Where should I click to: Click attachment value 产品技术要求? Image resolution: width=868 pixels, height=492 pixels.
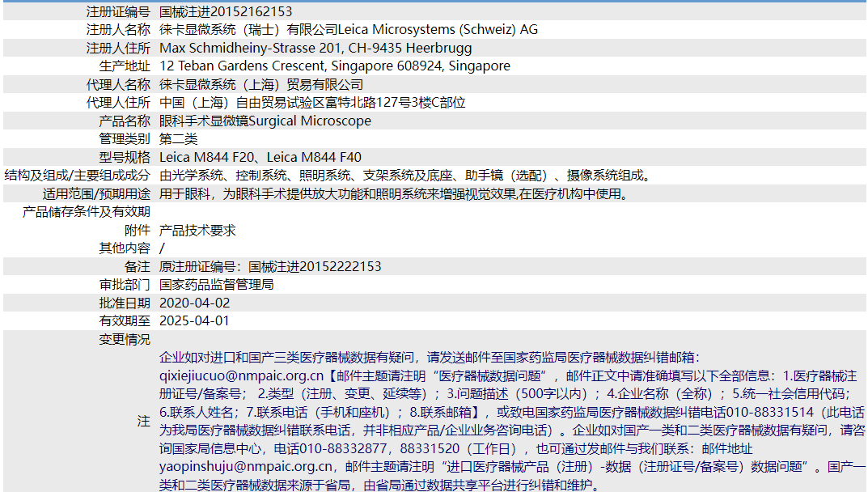[x=197, y=231]
